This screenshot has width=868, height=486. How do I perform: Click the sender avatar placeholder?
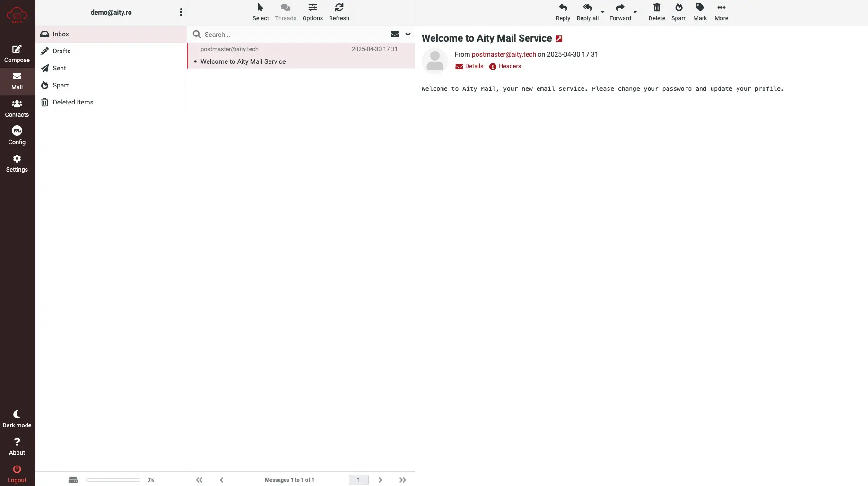[x=434, y=61]
